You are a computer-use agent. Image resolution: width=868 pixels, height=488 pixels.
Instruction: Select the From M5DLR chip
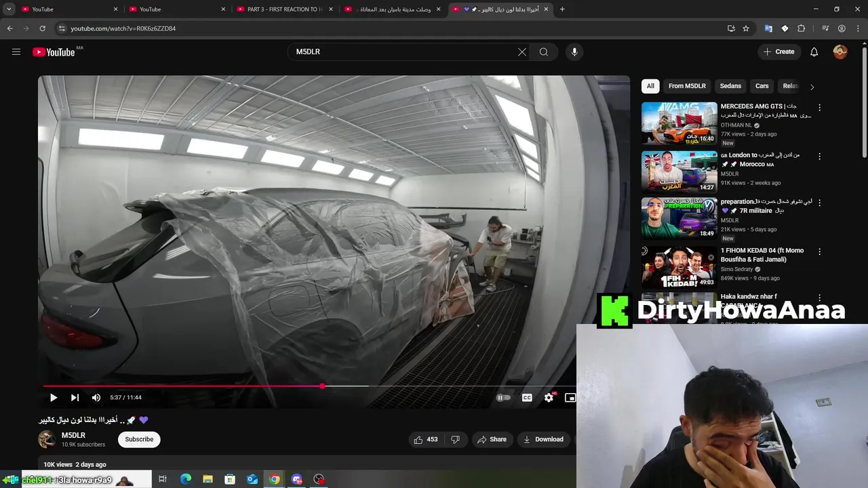pos(687,86)
